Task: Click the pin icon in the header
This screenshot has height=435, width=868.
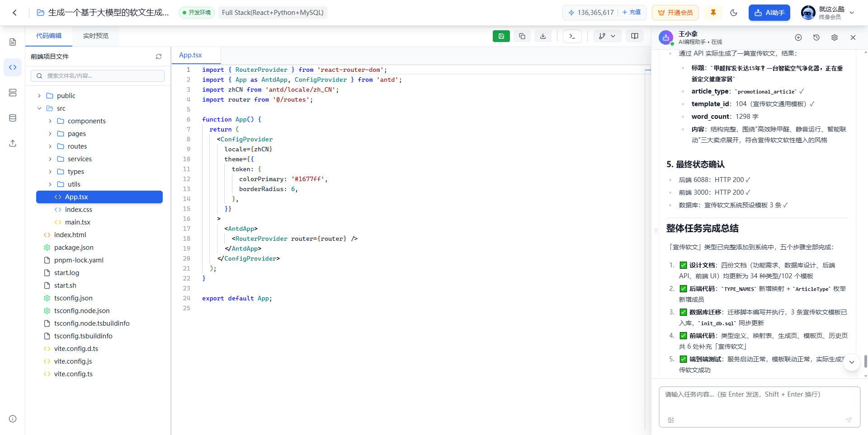Action: pos(713,13)
